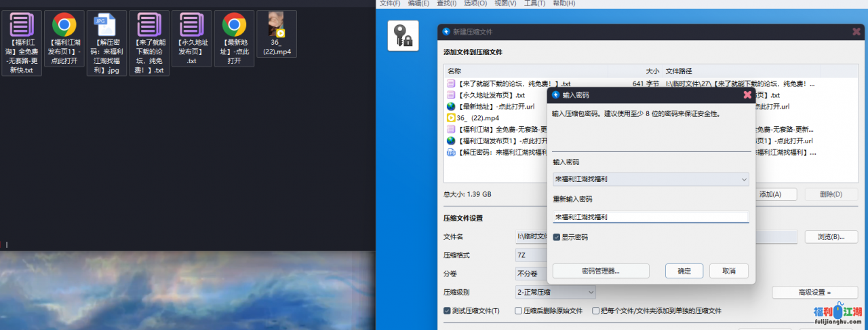Select the 36_(22).mp4 video thumbnail
Screen dimensions: 868x330
click(x=276, y=23)
